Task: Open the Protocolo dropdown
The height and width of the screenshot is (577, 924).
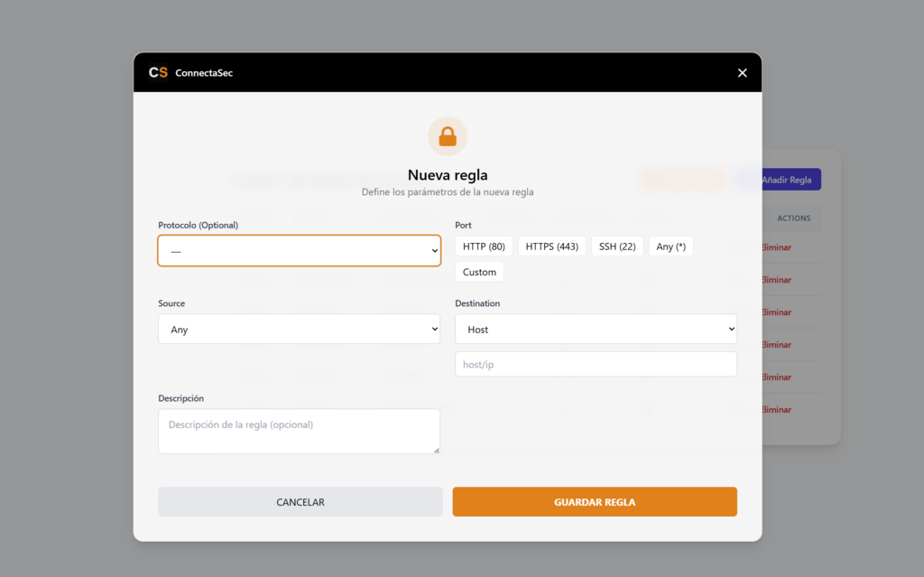Action: [x=299, y=251]
